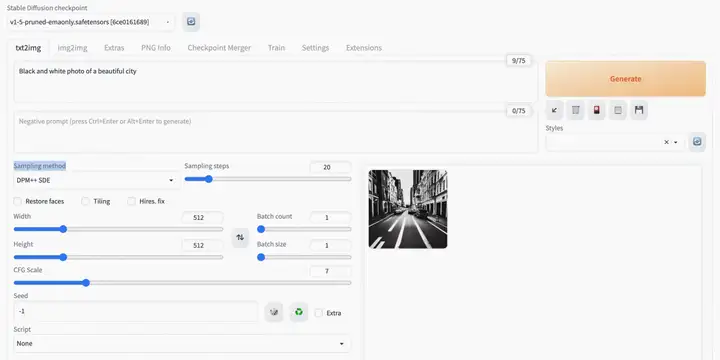The width and height of the screenshot is (720, 360).
Task: Click the CFG Scale slider handle
Action: pos(86,283)
